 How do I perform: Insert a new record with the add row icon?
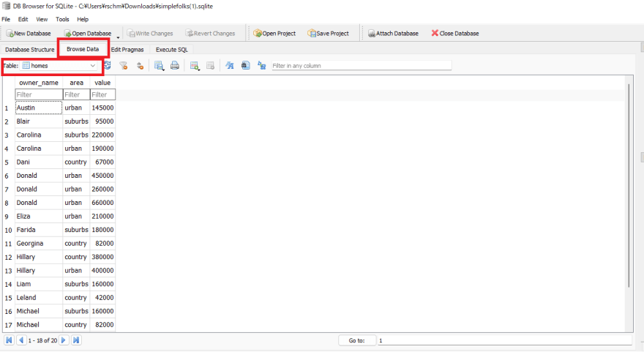(x=195, y=65)
